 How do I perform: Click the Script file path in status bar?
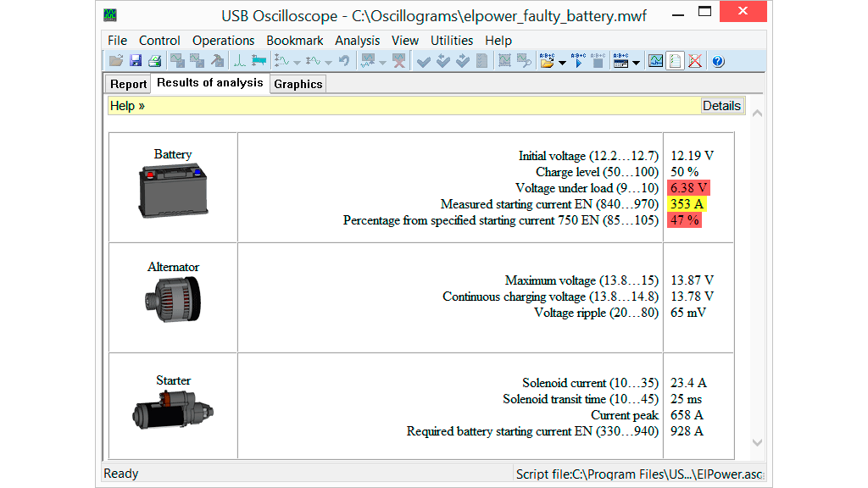(x=639, y=474)
